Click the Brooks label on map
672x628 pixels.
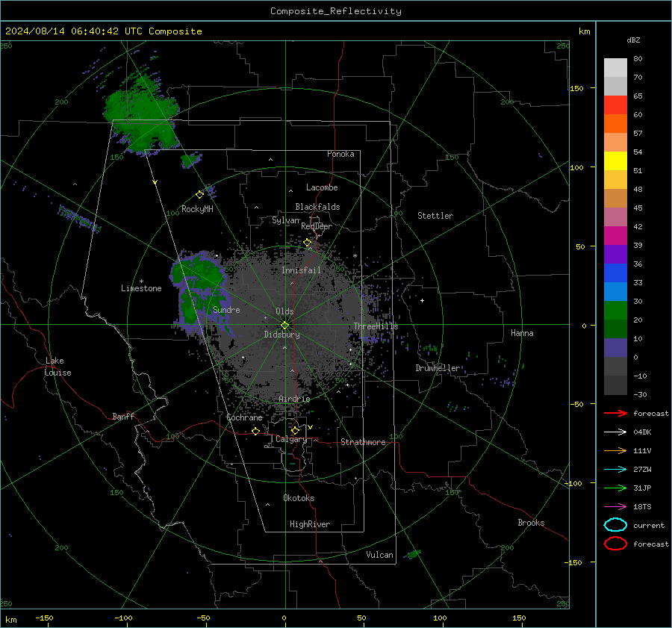click(531, 523)
